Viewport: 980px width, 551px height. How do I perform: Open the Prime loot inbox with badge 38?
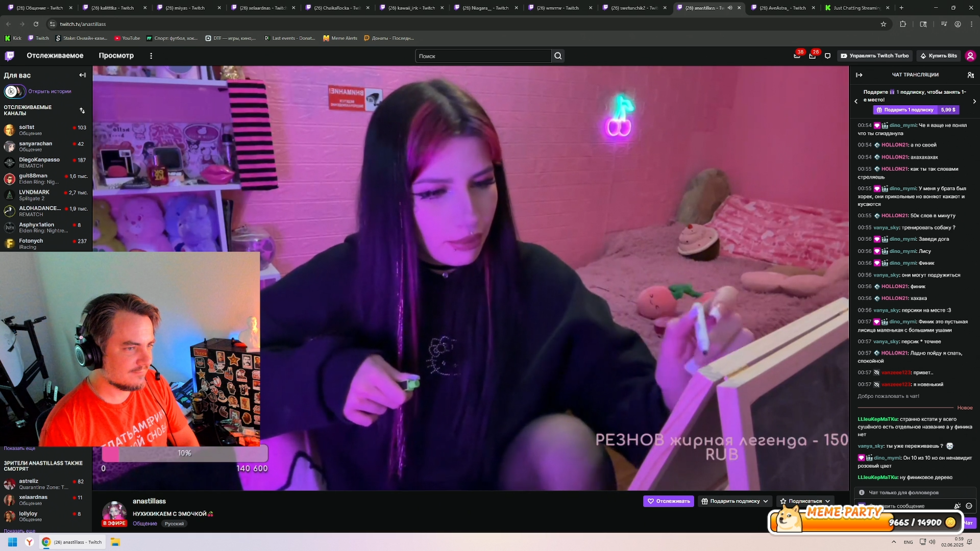pyautogui.click(x=797, y=56)
